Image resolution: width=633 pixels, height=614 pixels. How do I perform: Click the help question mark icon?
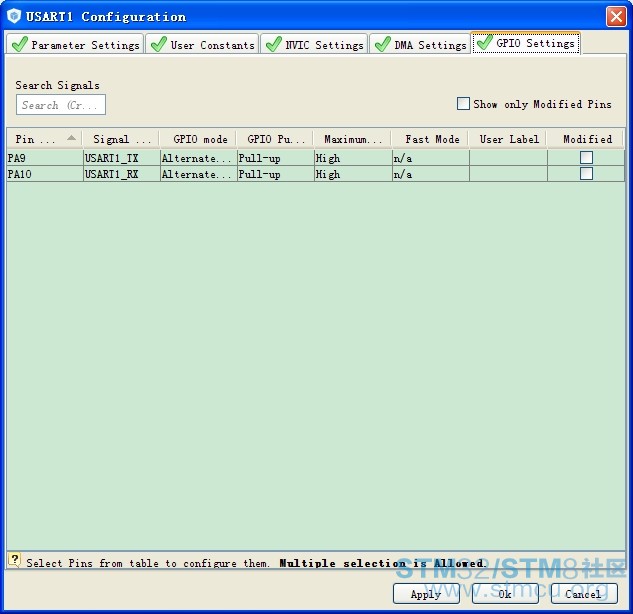coord(15,560)
